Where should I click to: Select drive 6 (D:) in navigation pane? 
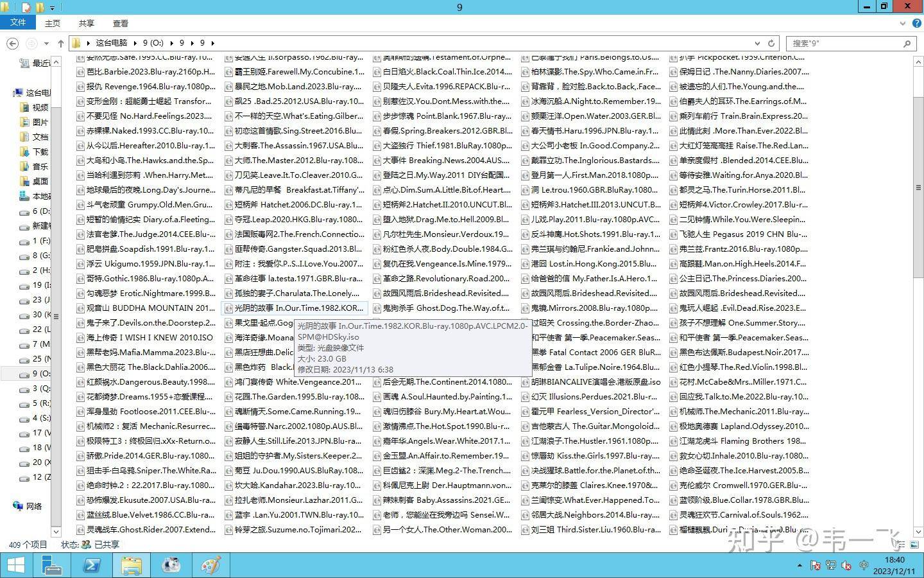click(35, 211)
